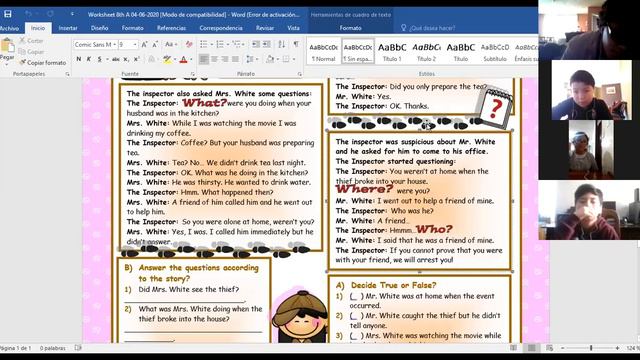Open the Archivo menu
This screenshot has height=360, width=640.
point(9,28)
